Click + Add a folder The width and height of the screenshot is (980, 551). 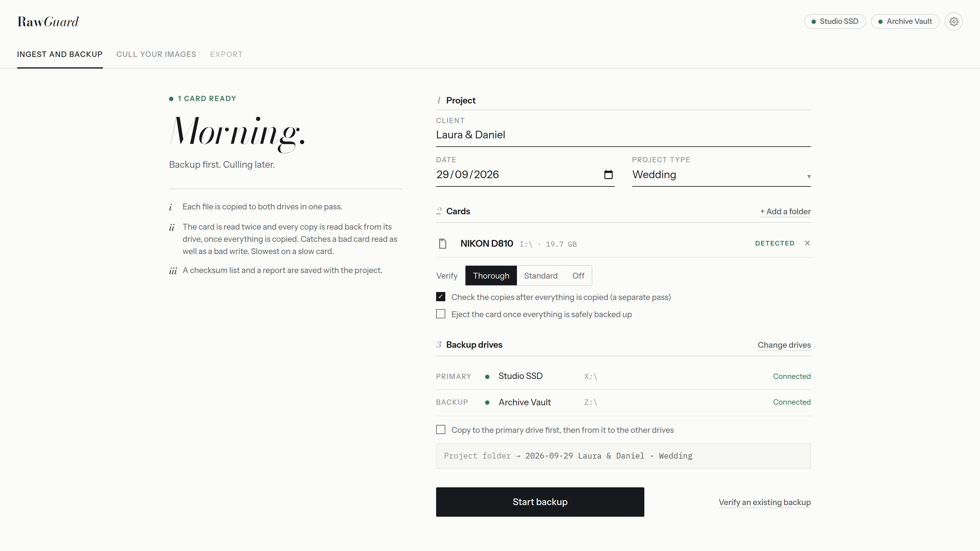point(785,212)
